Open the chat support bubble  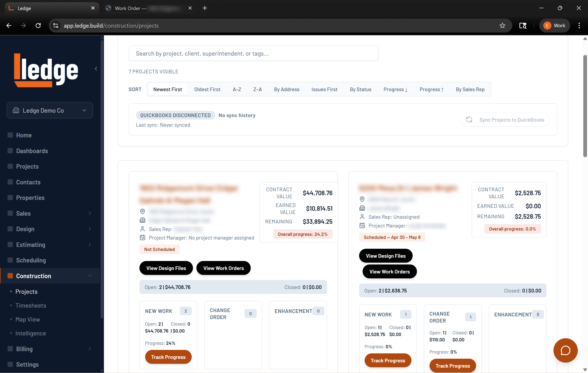click(565, 350)
